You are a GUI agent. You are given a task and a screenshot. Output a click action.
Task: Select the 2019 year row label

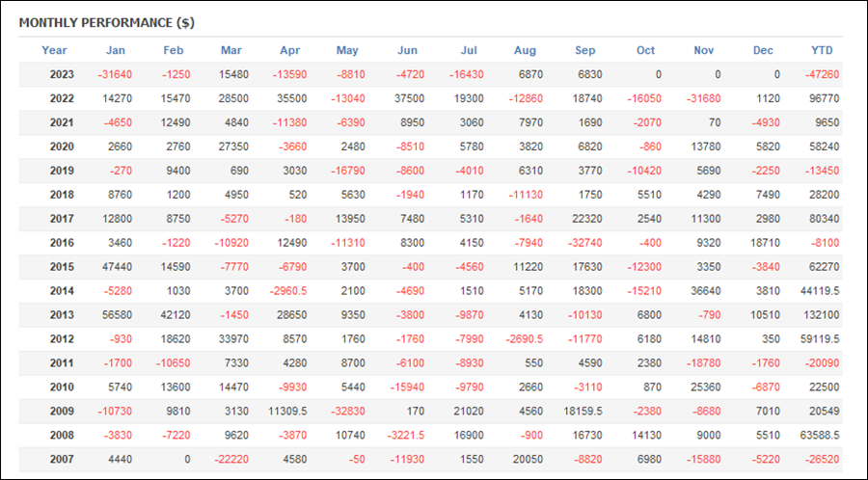pyautogui.click(x=62, y=171)
